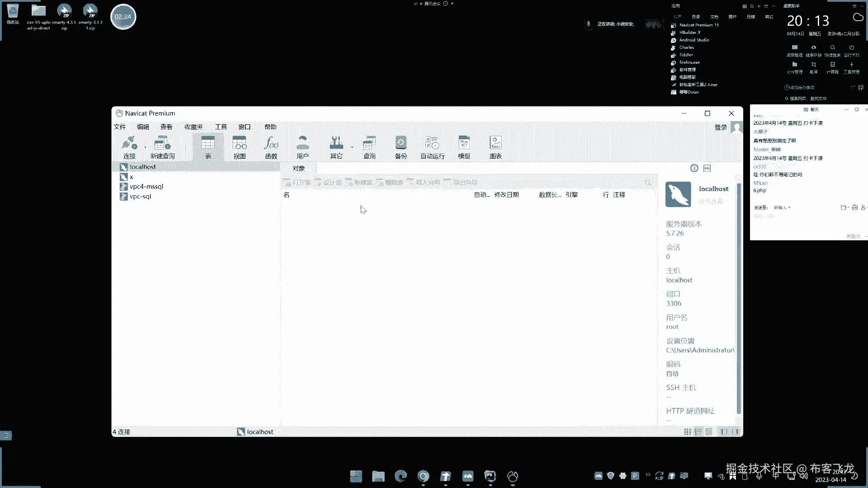This screenshot has width=868, height=488.
Task: Toggle the DDL pane icon
Action: coord(707,168)
